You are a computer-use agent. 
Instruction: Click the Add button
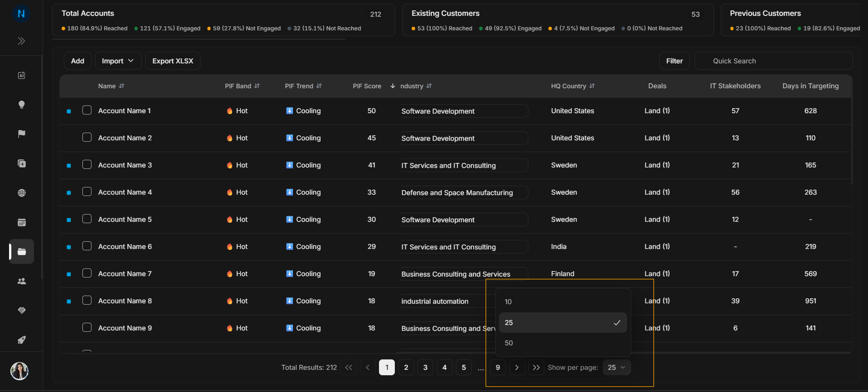tap(77, 61)
